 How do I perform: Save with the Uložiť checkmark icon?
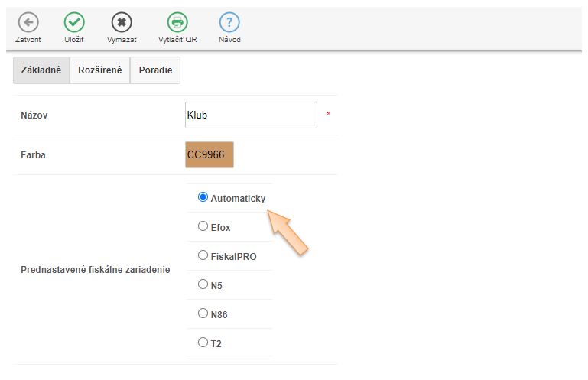pyautogui.click(x=74, y=22)
